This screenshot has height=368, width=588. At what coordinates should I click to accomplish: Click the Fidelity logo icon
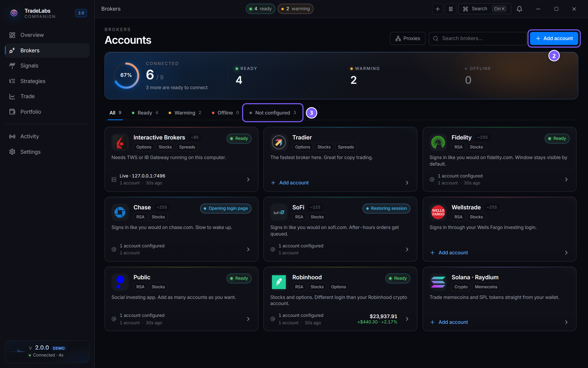[438, 142]
